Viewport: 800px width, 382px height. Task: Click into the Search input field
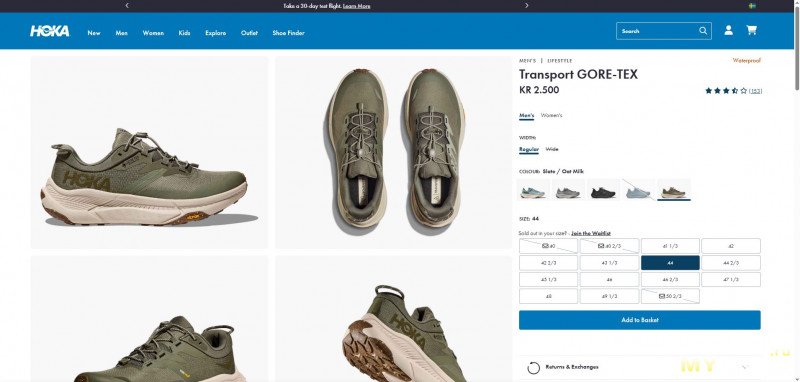[x=657, y=31]
